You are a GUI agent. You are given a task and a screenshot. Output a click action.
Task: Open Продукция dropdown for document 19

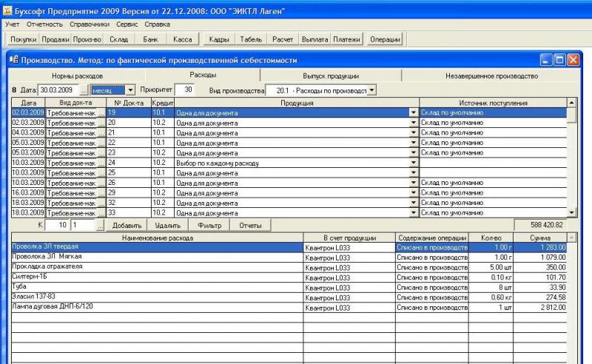(x=413, y=112)
